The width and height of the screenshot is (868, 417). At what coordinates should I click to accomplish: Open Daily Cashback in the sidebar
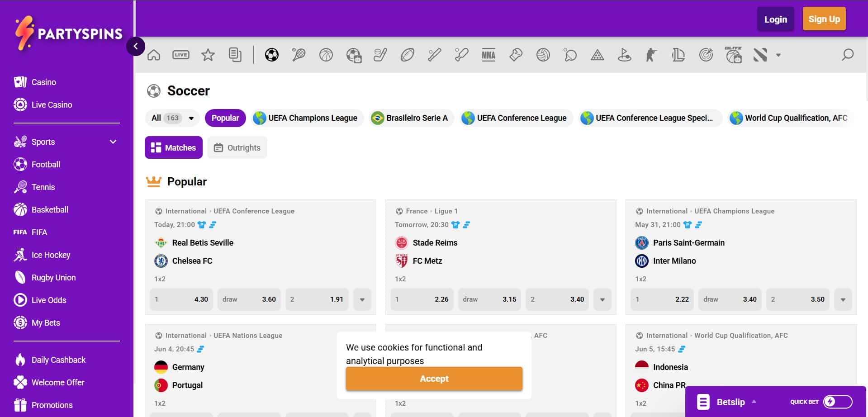point(50,360)
